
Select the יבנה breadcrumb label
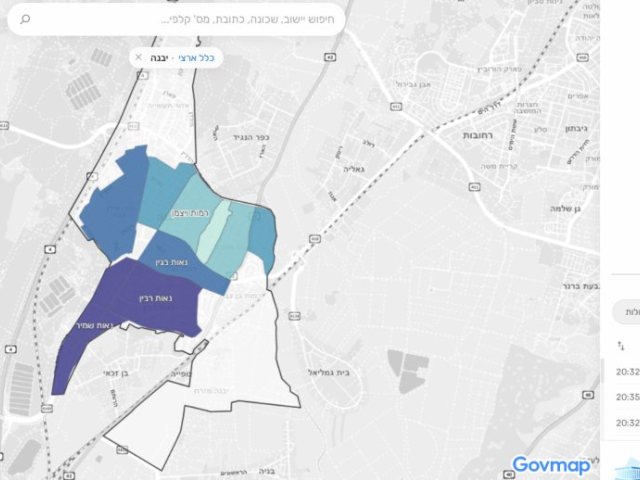[159, 58]
